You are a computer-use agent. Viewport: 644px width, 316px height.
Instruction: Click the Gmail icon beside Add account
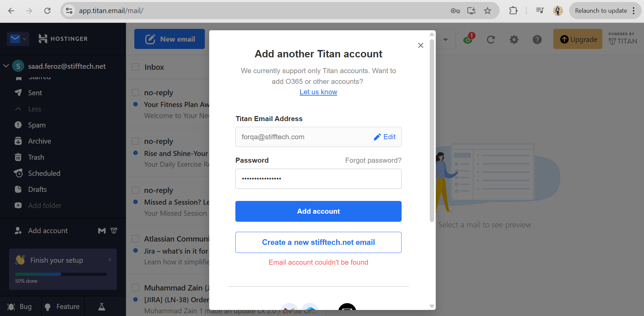tap(102, 231)
